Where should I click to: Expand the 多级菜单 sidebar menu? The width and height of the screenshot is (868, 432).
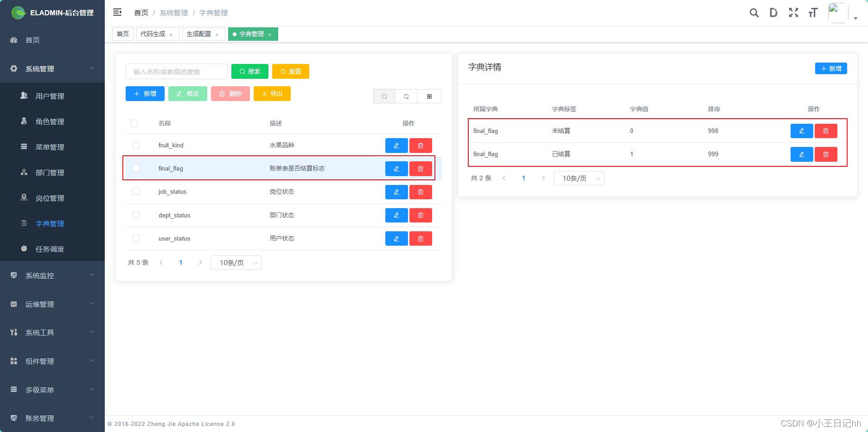coord(52,390)
